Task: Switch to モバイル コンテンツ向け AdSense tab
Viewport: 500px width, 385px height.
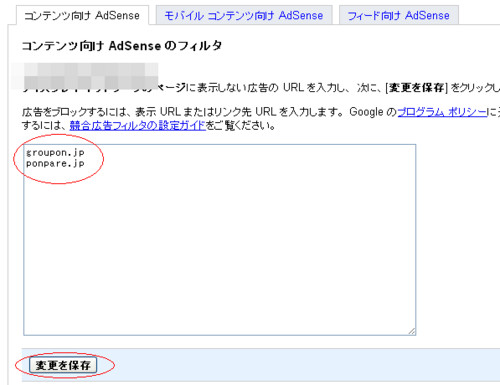Action: coord(244,15)
